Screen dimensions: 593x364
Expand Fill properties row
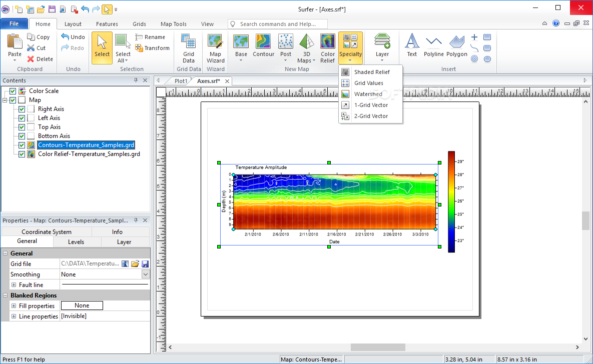pyautogui.click(x=14, y=306)
